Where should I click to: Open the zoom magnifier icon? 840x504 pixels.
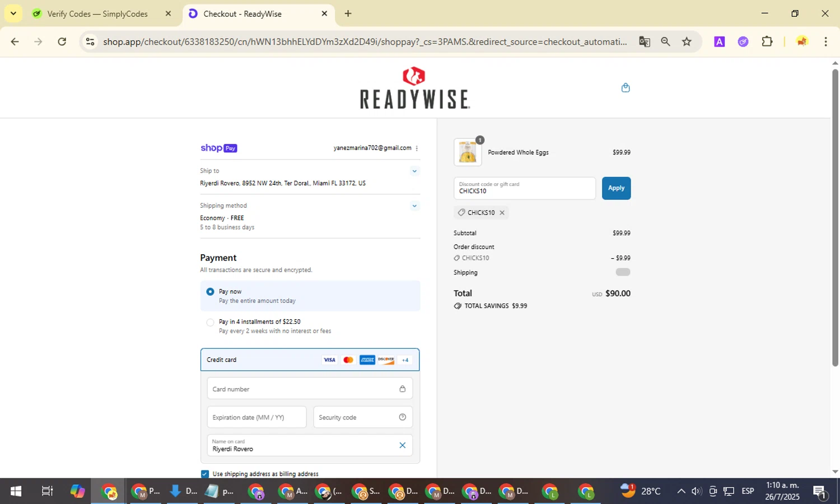point(665,42)
